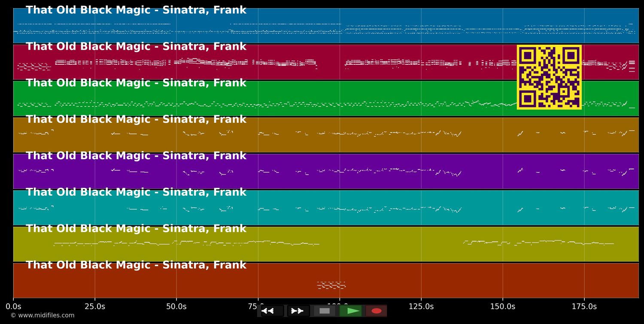Select the dark red bottom track lane
The image size is (644, 324).
point(326,281)
